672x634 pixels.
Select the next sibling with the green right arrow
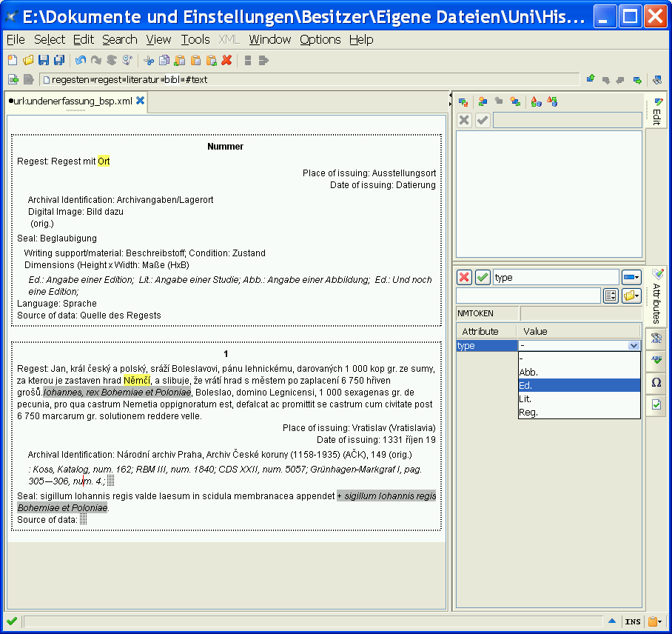637,80
